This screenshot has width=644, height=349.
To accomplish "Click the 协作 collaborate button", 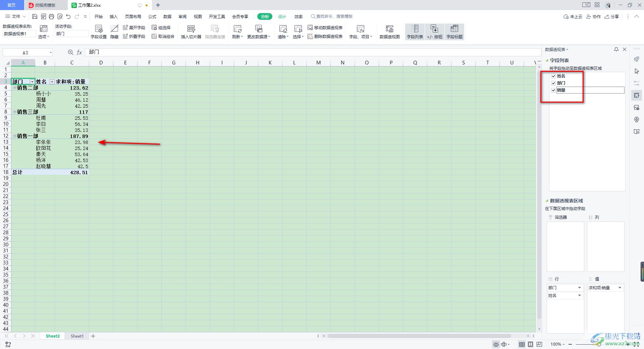I will [593, 16].
